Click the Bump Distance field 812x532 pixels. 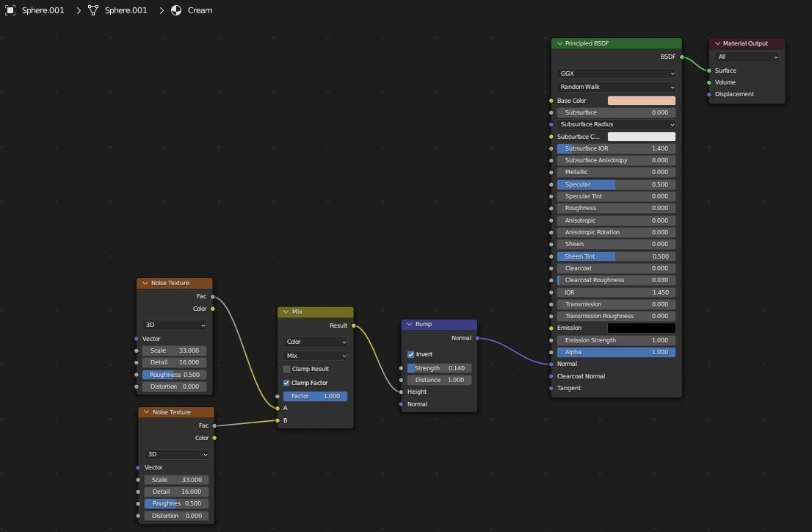(438, 380)
